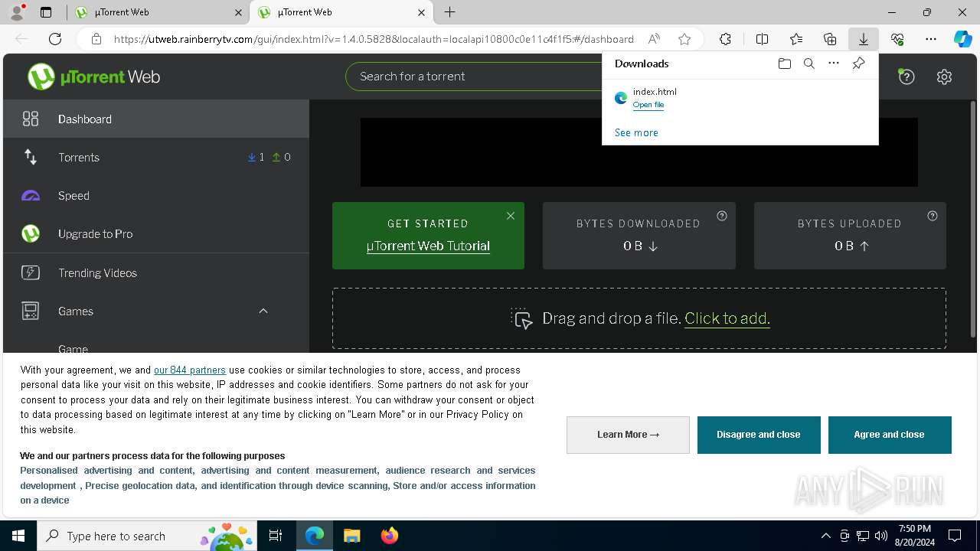980x551 pixels.
Task: Click Agree and close button
Action: 890,435
